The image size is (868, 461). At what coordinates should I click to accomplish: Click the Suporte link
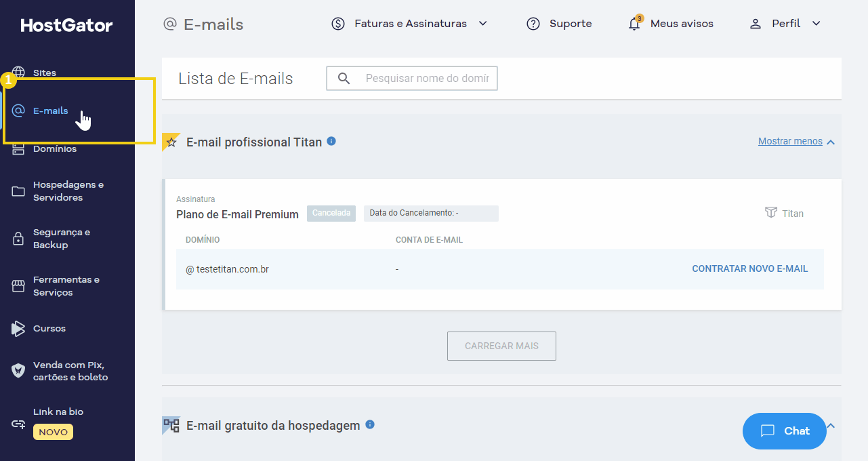(x=571, y=24)
